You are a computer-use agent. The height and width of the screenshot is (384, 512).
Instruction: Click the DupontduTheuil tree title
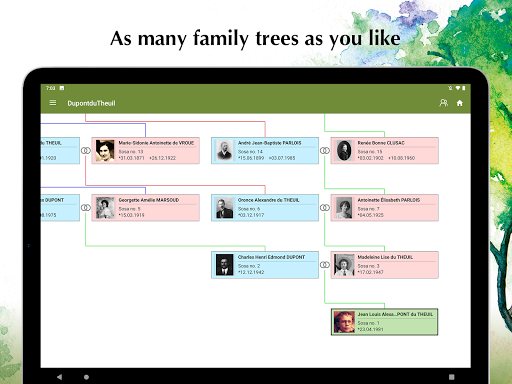(x=91, y=103)
